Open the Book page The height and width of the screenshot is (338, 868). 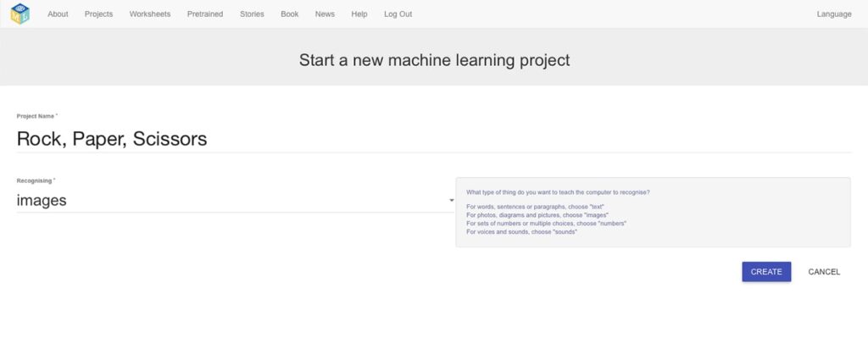(x=290, y=14)
